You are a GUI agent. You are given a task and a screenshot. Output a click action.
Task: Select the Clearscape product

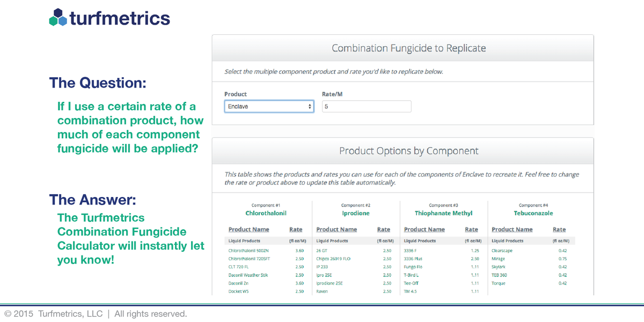(502, 251)
